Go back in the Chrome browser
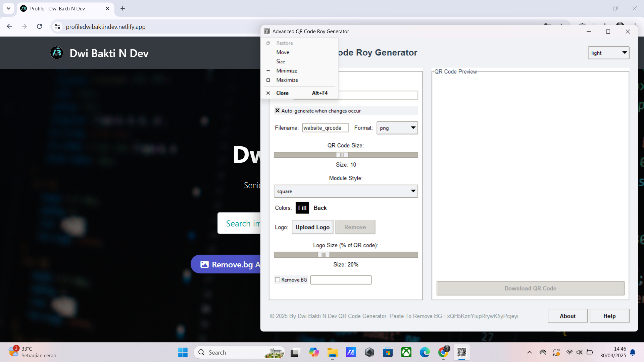Screen dimensions: 644x362 click(x=9, y=27)
